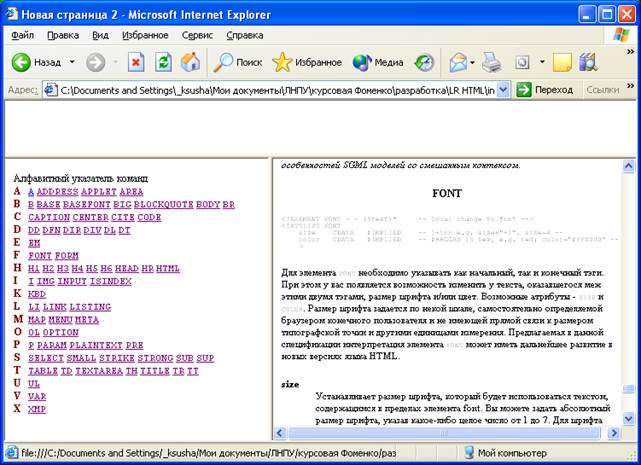Open the Назад history dropdown arrow
The image size is (641, 465).
[x=72, y=62]
